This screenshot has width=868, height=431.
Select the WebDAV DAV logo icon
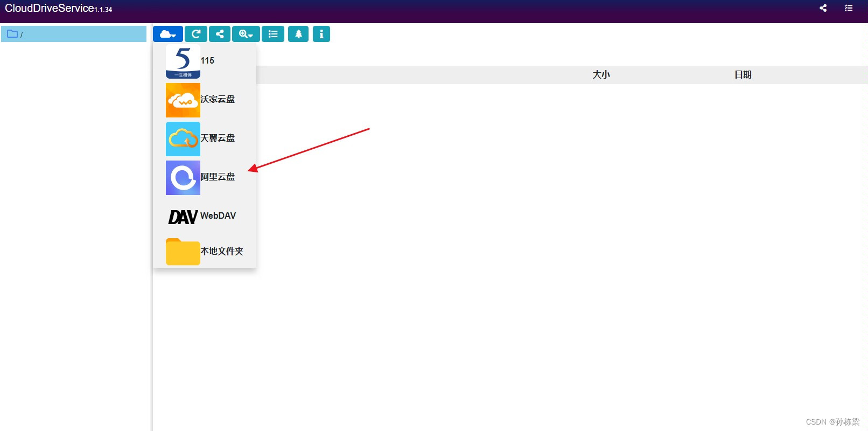point(183,217)
